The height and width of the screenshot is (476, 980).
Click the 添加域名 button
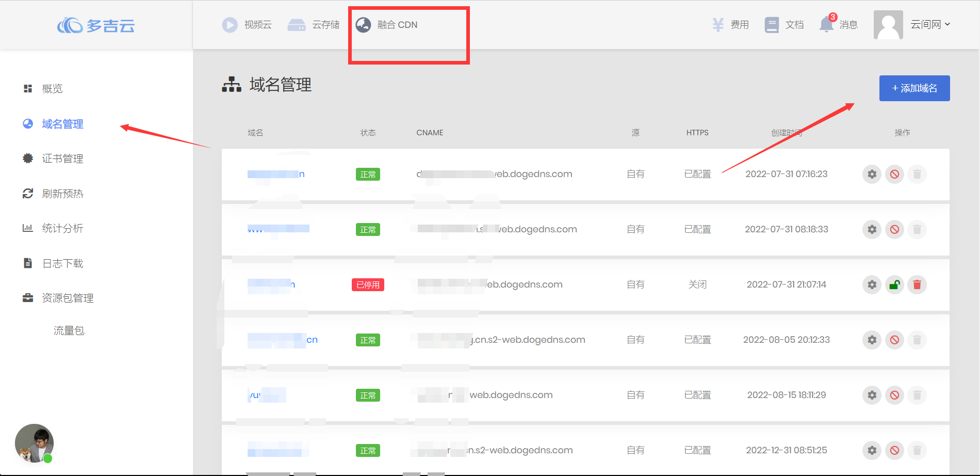[x=914, y=88]
